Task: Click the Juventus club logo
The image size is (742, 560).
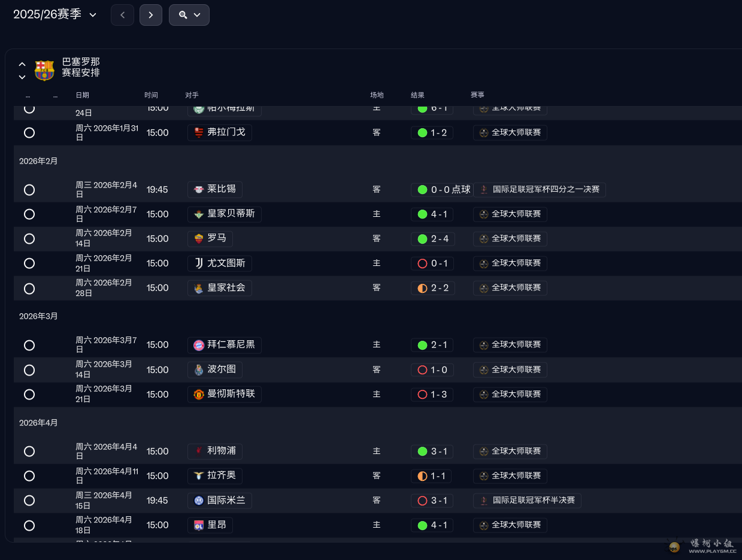Action: coord(198,264)
